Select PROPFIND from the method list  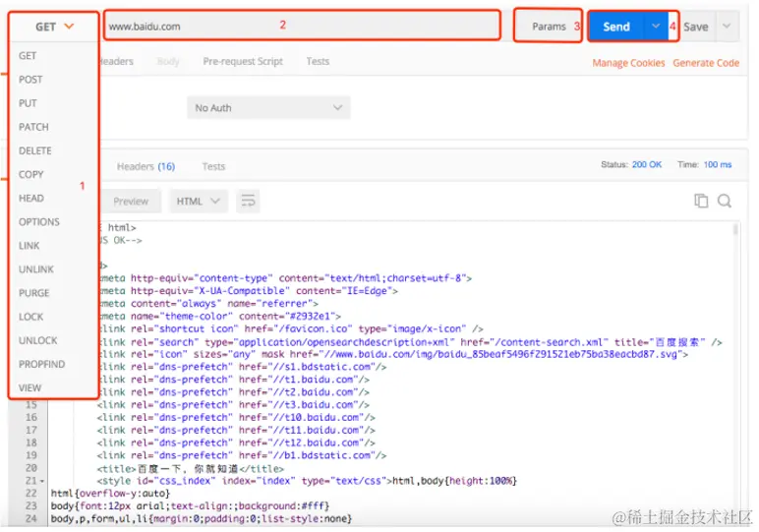tap(41, 364)
